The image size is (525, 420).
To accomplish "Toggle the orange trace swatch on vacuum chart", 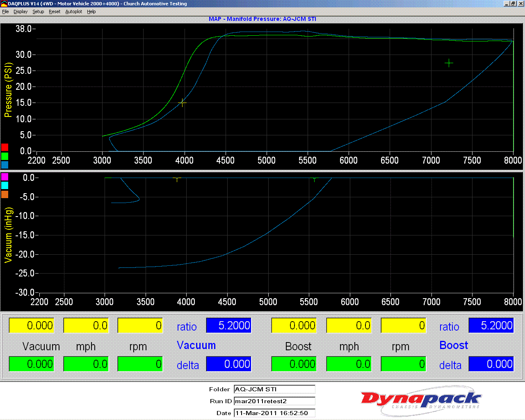I will [x=5, y=194].
